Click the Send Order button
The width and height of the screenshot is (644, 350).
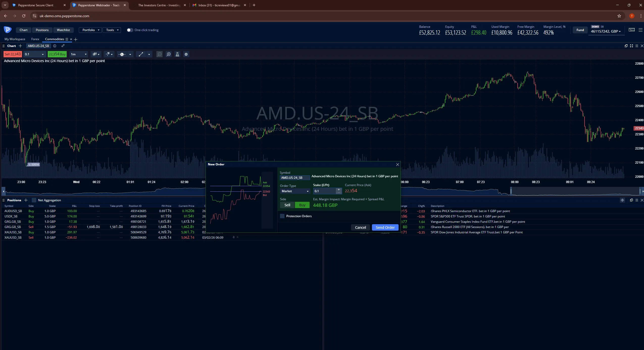[385, 228]
